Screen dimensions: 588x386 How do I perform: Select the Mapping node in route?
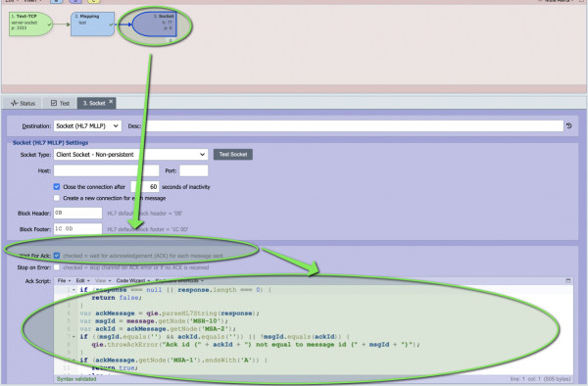coord(93,24)
